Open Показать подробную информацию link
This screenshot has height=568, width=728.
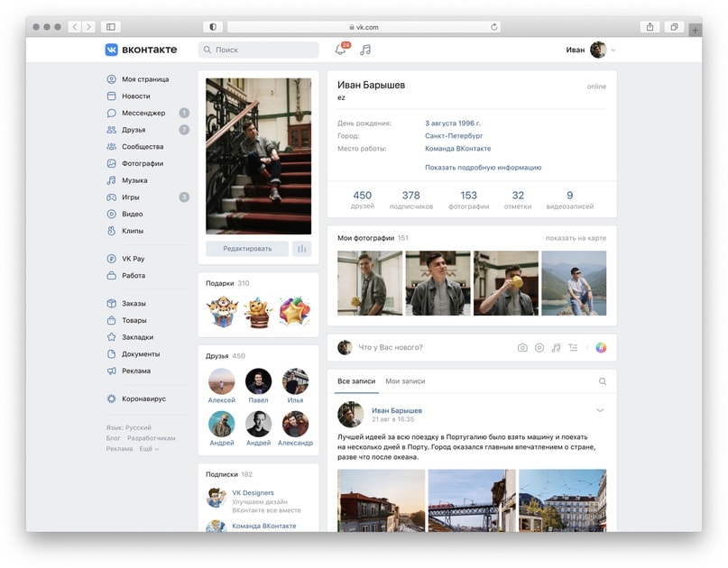tap(483, 167)
